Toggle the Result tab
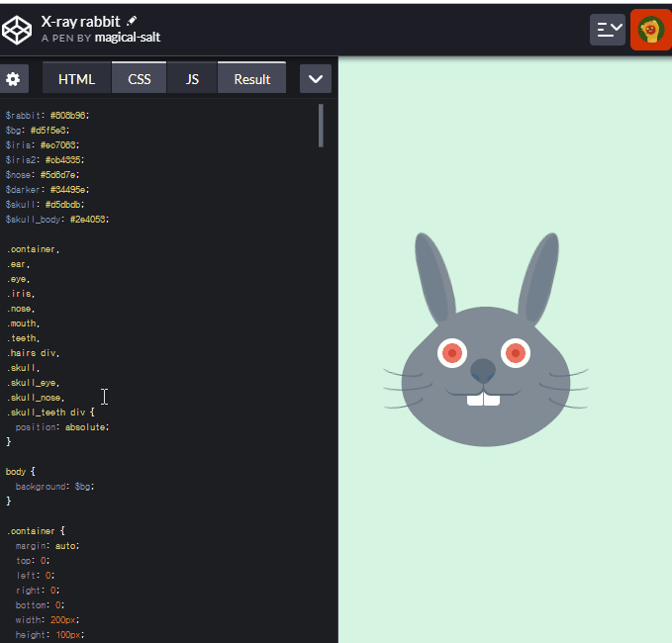The width and height of the screenshot is (672, 643). 252,79
